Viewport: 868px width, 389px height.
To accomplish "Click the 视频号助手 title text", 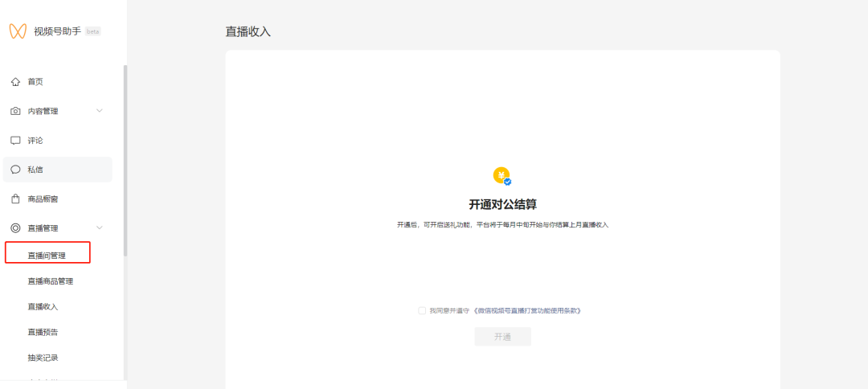I will pyautogui.click(x=58, y=31).
